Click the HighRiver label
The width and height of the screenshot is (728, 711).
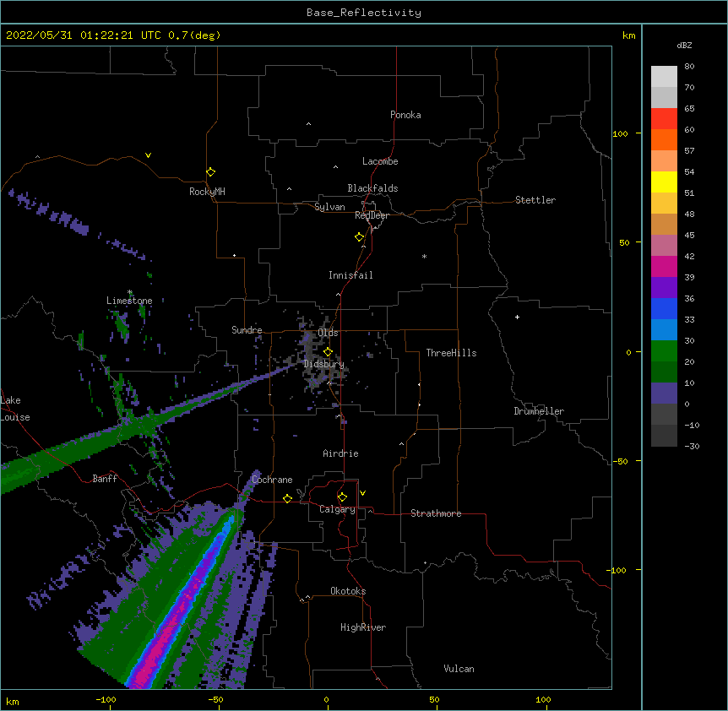[x=363, y=627]
